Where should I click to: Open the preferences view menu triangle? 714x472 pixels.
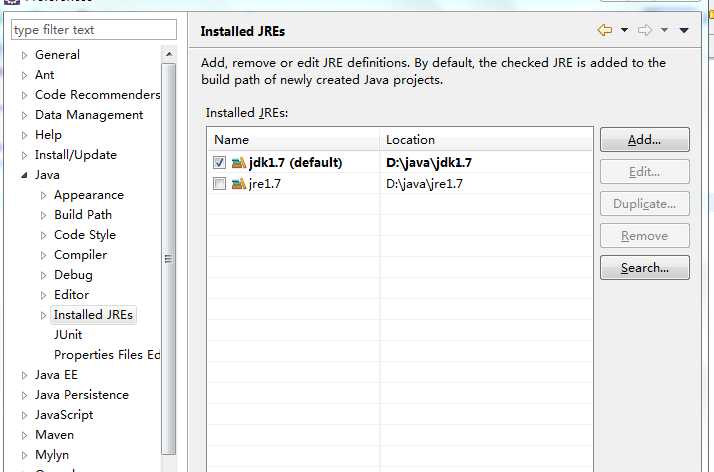[684, 30]
